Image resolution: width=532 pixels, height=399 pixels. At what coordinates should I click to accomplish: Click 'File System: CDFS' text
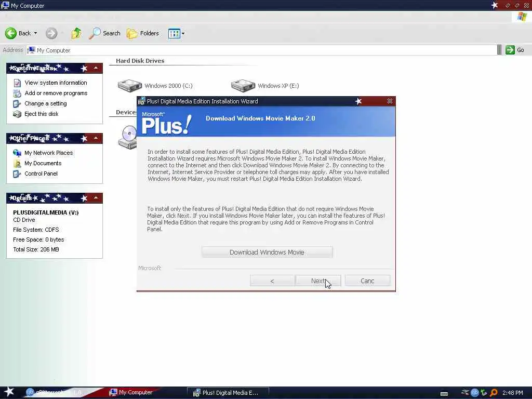coord(36,230)
